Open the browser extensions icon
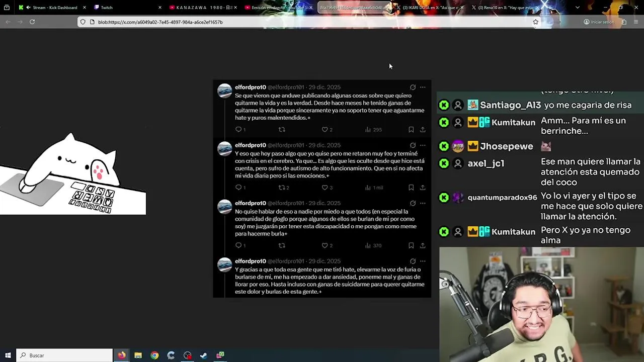This screenshot has width=644, height=362. click(624, 22)
